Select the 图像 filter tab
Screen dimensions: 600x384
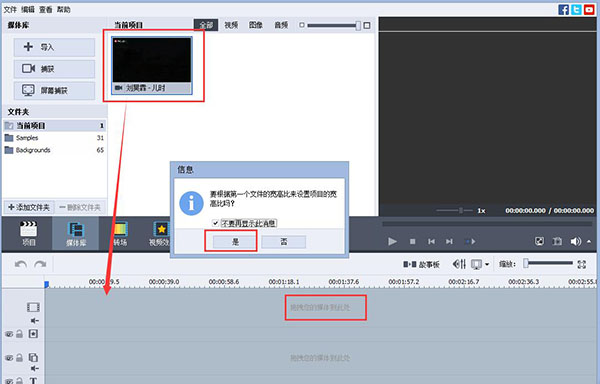[256, 25]
